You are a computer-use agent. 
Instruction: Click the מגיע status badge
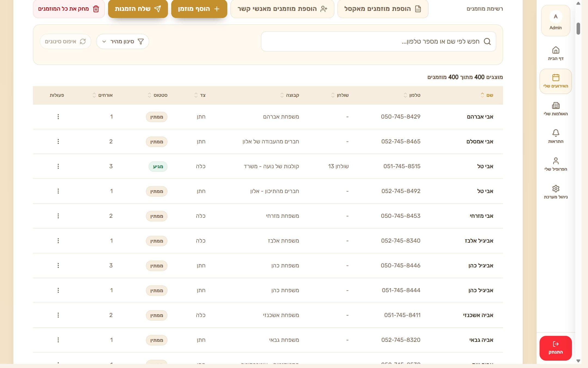pos(158,167)
